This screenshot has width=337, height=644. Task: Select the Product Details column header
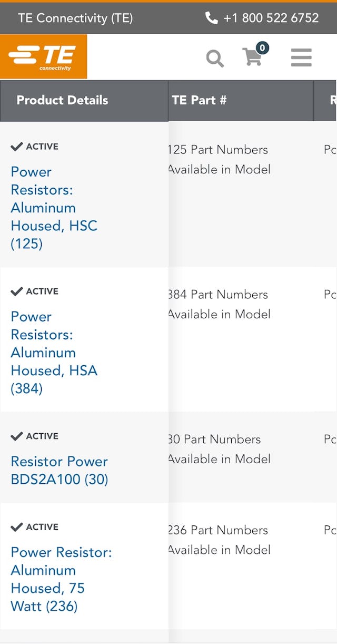[62, 100]
